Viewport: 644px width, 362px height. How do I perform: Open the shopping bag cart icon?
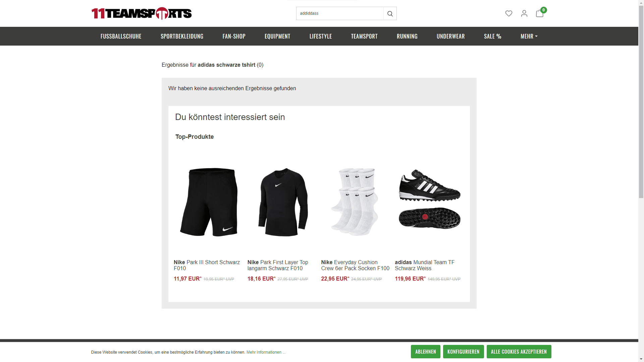[x=540, y=13]
